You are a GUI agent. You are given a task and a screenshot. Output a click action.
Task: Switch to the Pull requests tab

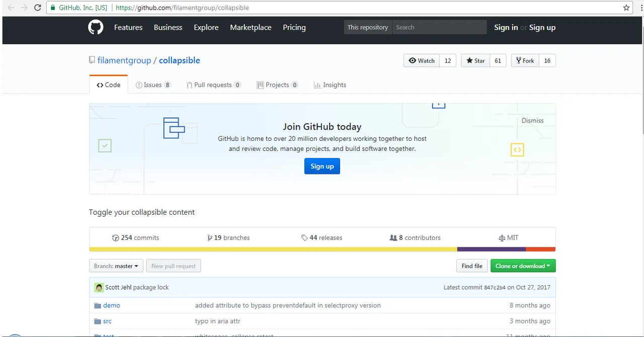tap(214, 85)
